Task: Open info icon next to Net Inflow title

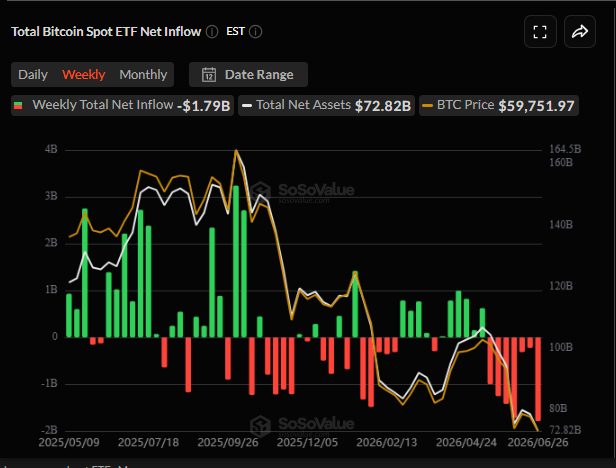Action: 212,32
